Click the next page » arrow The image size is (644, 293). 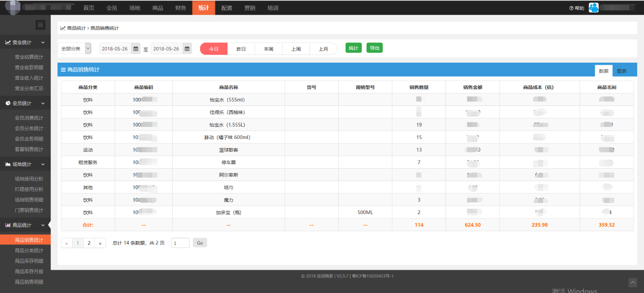click(x=100, y=243)
